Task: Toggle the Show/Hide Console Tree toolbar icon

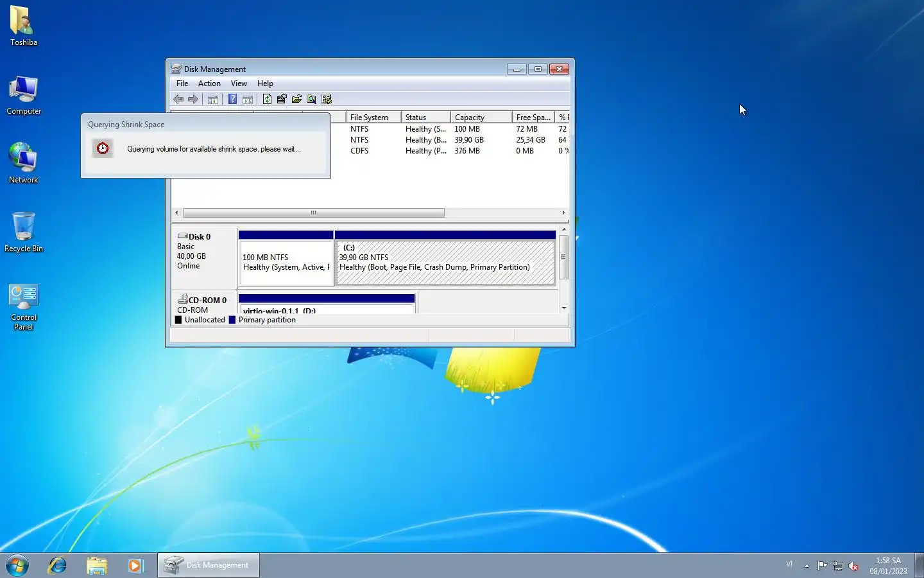Action: point(213,99)
